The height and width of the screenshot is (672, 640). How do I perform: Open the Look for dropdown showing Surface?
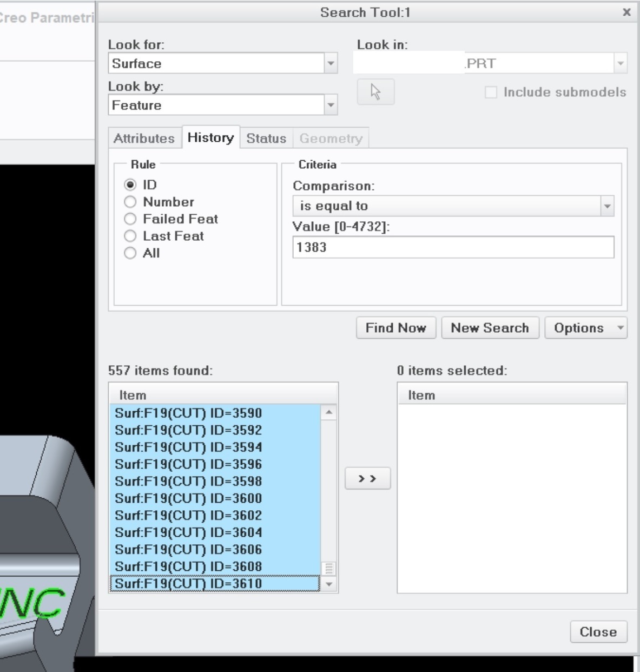coord(330,63)
